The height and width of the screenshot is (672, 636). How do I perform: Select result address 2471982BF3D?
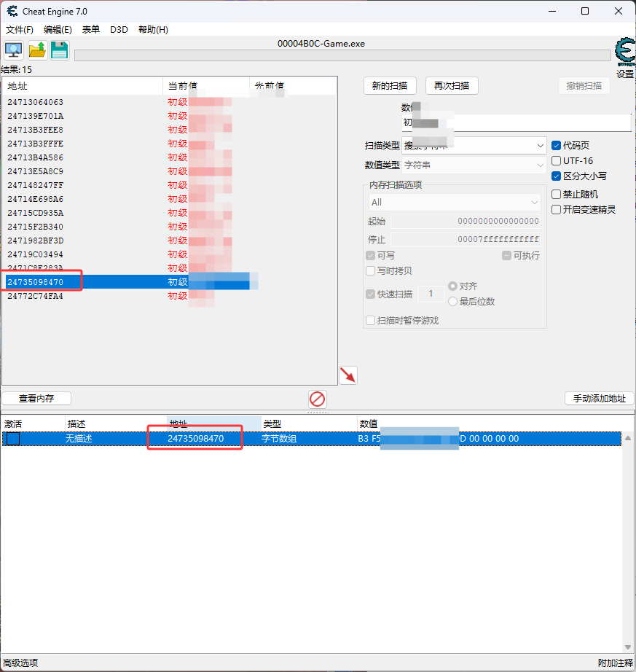(35, 241)
